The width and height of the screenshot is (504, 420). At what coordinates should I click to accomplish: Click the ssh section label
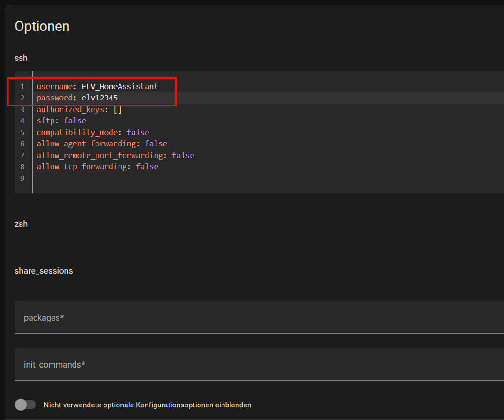[x=21, y=58]
